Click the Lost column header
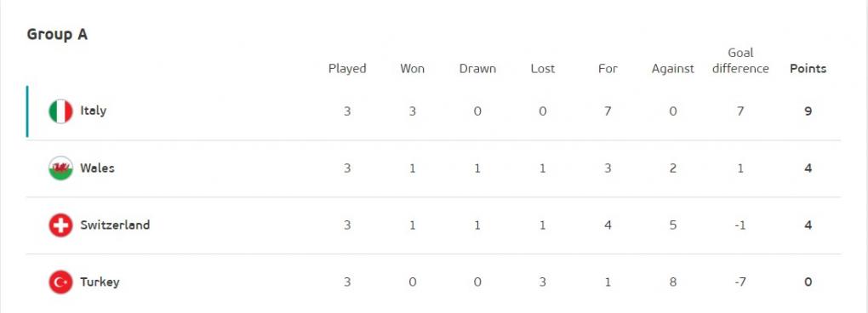This screenshot has width=868, height=313. click(x=543, y=69)
